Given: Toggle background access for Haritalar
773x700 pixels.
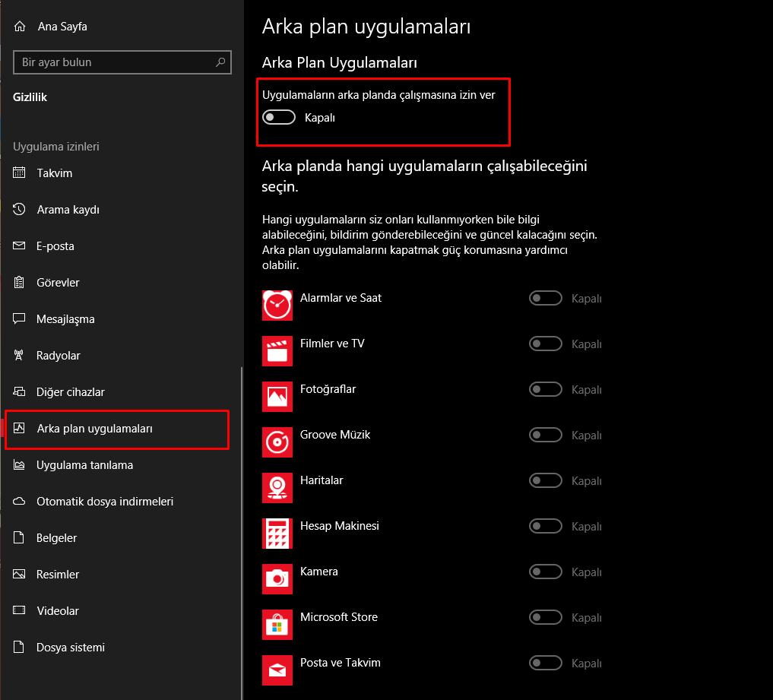Looking at the screenshot, I should coord(546,480).
